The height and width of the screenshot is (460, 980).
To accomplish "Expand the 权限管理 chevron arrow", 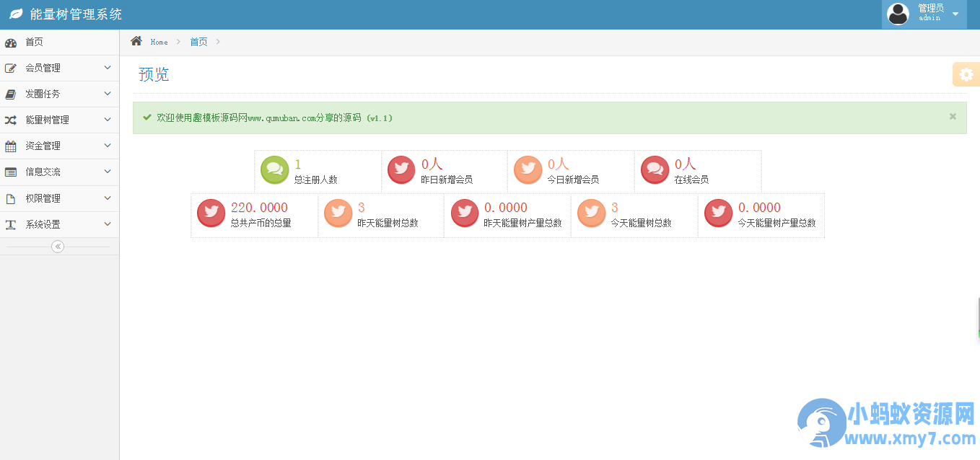I will [x=108, y=198].
